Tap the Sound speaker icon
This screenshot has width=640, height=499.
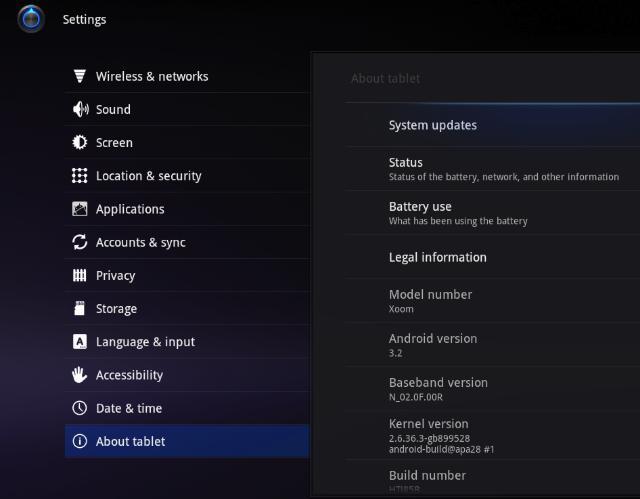click(80, 110)
